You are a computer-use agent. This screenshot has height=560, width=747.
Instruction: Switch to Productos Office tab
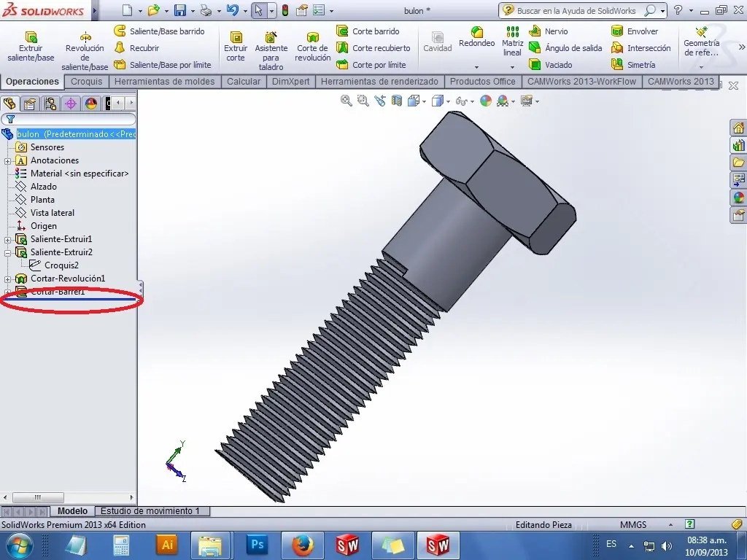(483, 82)
